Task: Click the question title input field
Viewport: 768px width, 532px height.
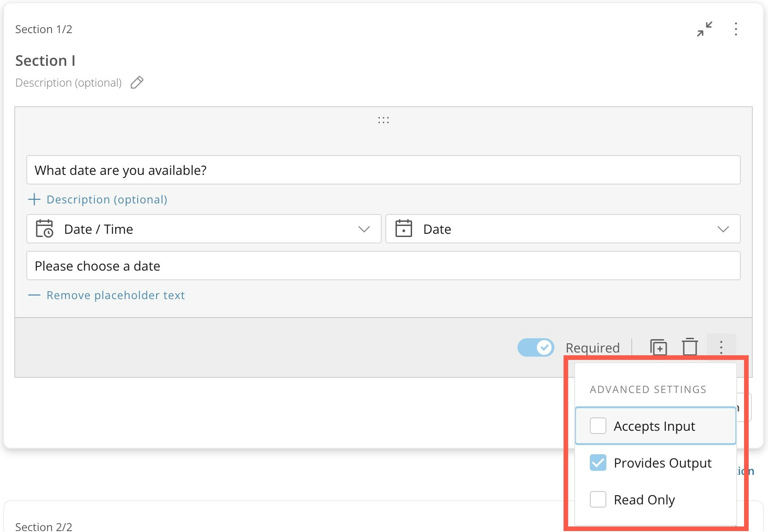Action: coord(384,170)
